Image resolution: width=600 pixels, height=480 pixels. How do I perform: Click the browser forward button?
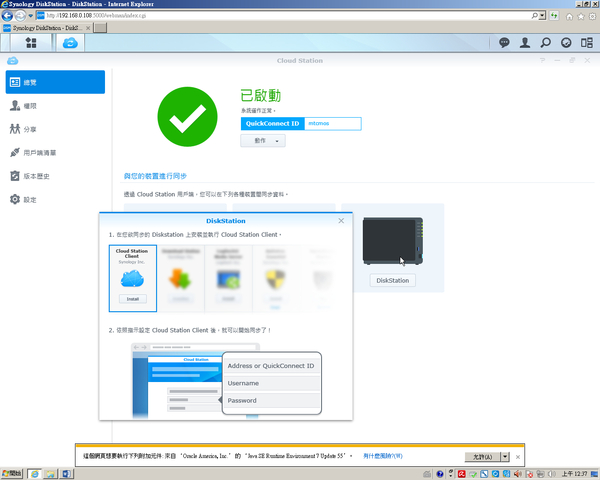point(20,16)
